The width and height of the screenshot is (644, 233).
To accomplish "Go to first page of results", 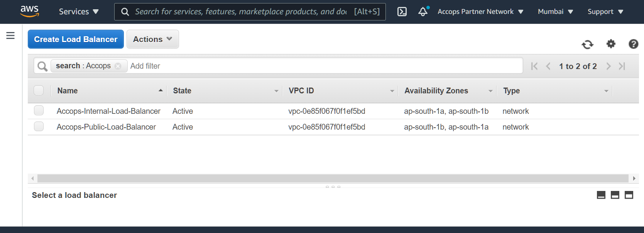I will pos(534,66).
